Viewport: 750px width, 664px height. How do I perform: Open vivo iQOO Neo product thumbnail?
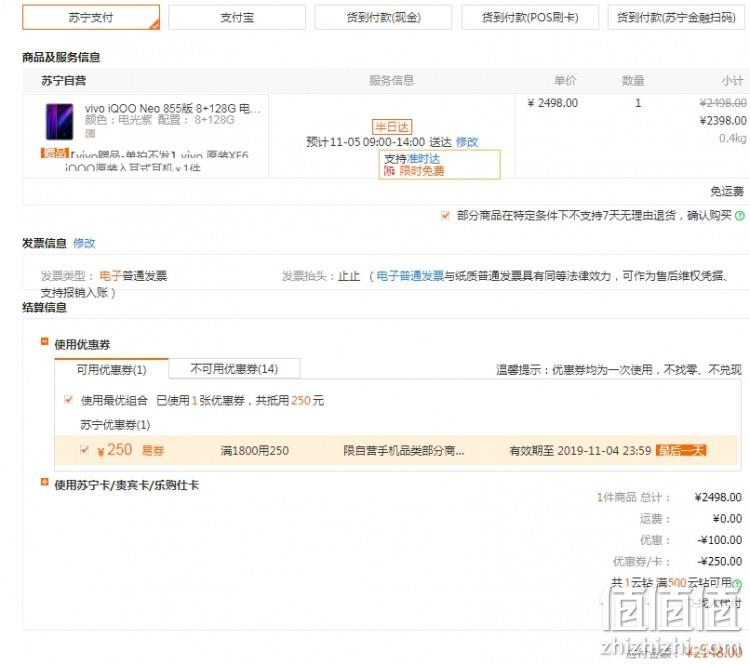point(59,122)
